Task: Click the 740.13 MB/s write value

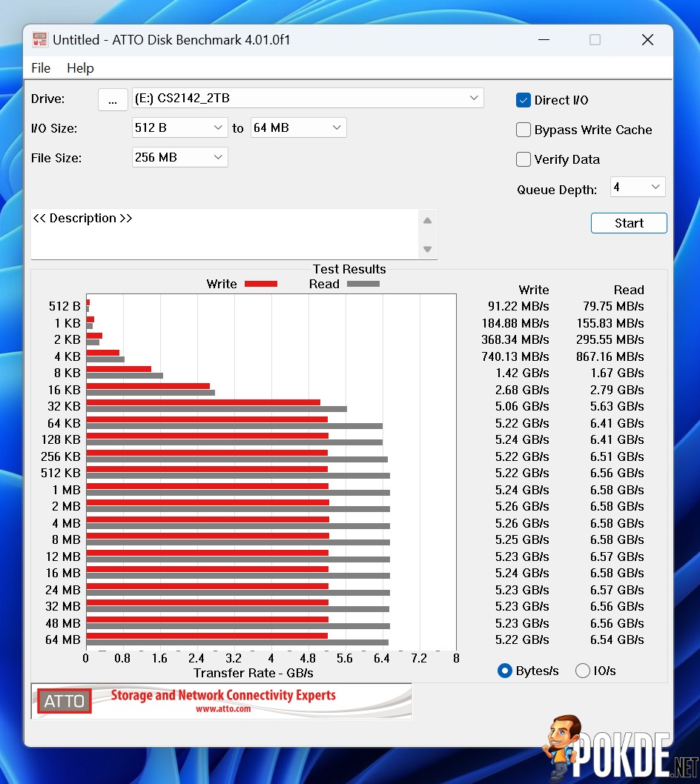Action: click(515, 357)
